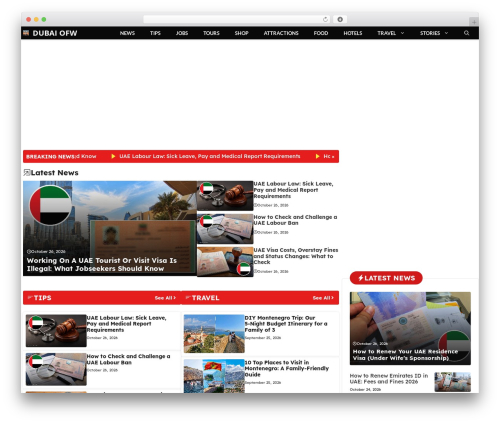Image resolution: width=500 pixels, height=423 pixels.
Task: Open the NEWS menu item
Action: [x=127, y=33]
